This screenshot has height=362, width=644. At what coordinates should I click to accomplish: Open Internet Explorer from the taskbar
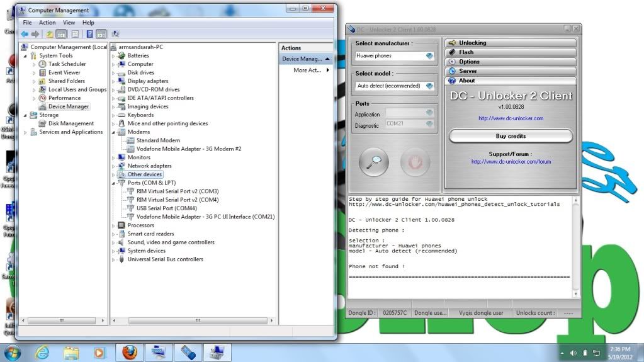(42, 351)
